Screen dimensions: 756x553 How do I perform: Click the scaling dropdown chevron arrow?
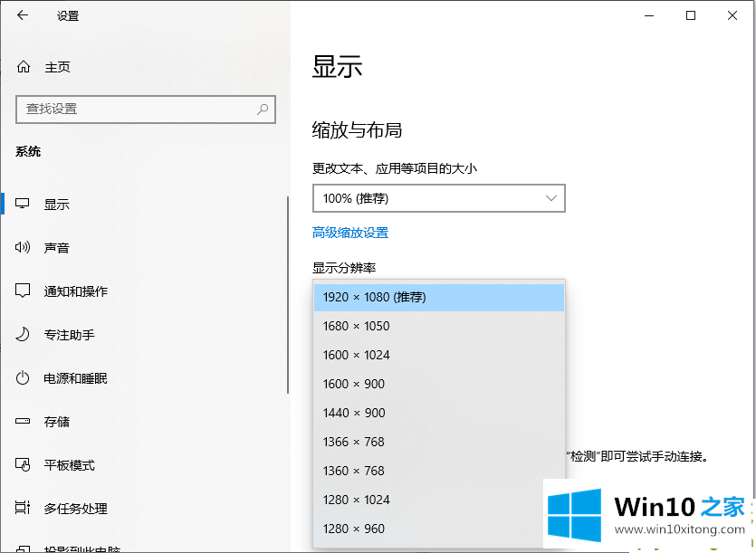click(x=551, y=198)
